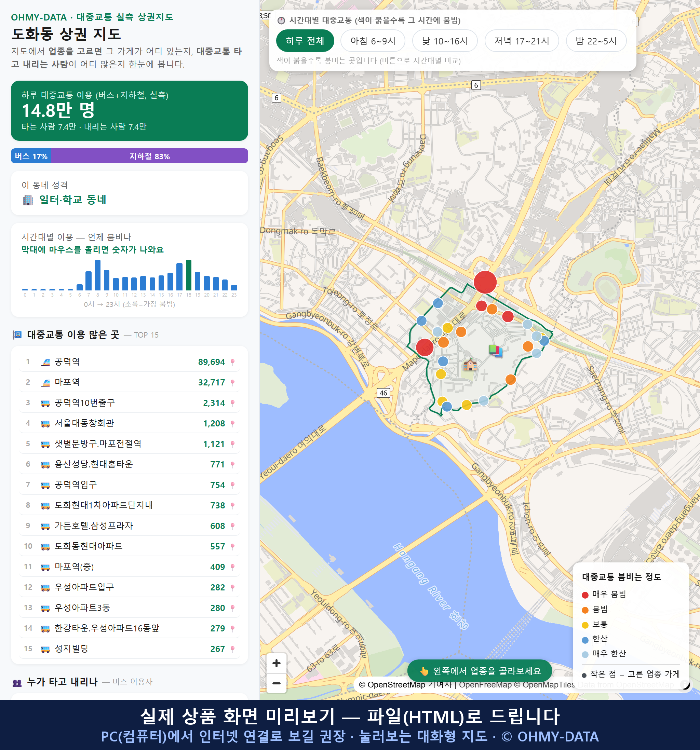Select the 공덕역10번출구 list row name
This screenshot has width=700, height=750.
coord(84,403)
